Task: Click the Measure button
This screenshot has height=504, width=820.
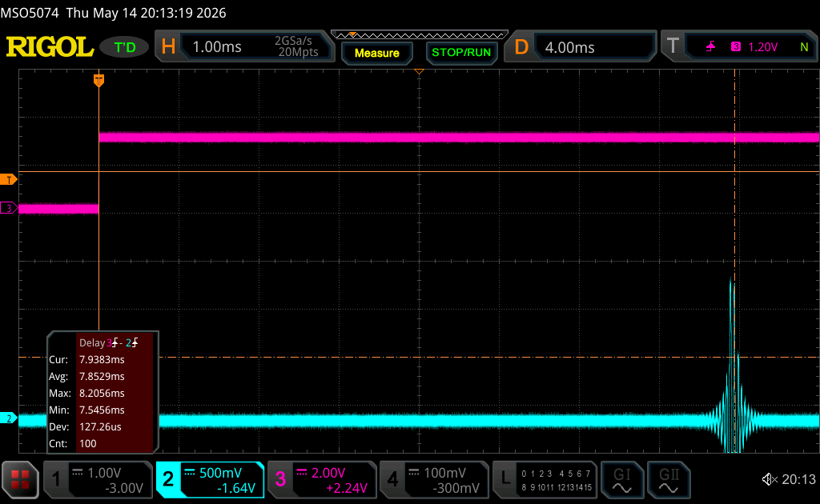Action: tap(377, 53)
